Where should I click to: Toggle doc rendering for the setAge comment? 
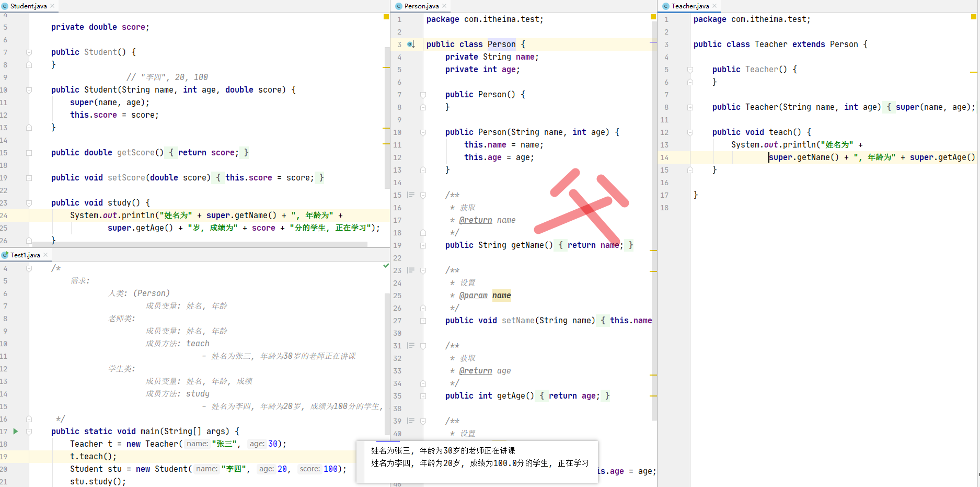click(410, 421)
